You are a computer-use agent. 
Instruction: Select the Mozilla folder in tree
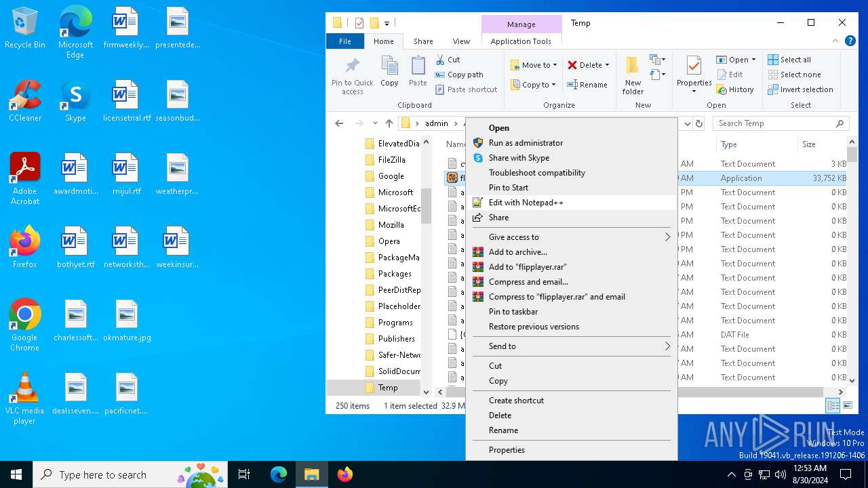pos(391,225)
